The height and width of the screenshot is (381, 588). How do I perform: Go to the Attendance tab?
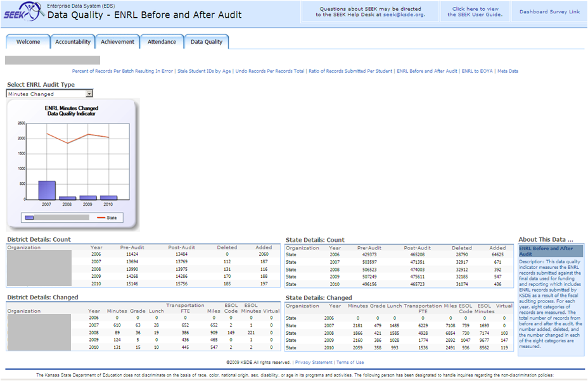(162, 42)
